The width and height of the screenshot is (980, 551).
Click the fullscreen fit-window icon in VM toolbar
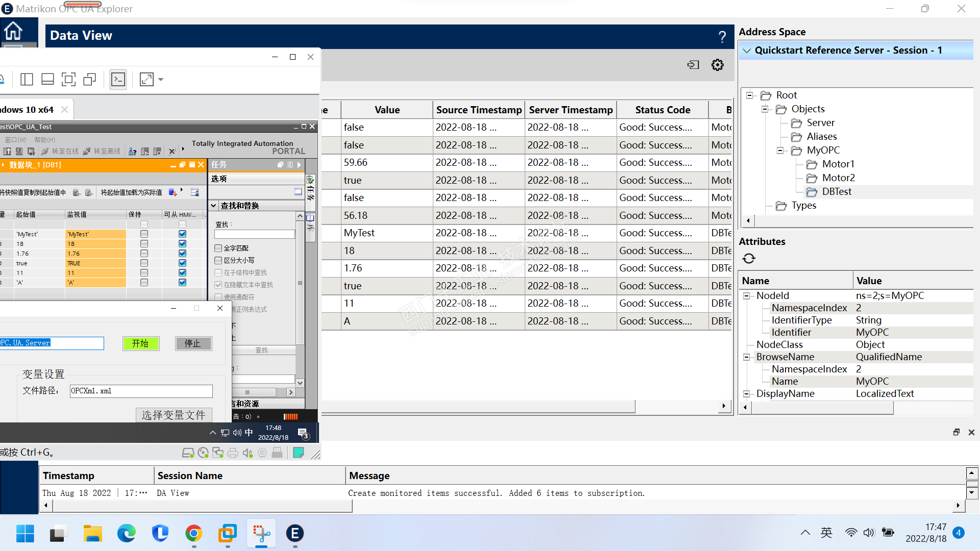pos(68,80)
